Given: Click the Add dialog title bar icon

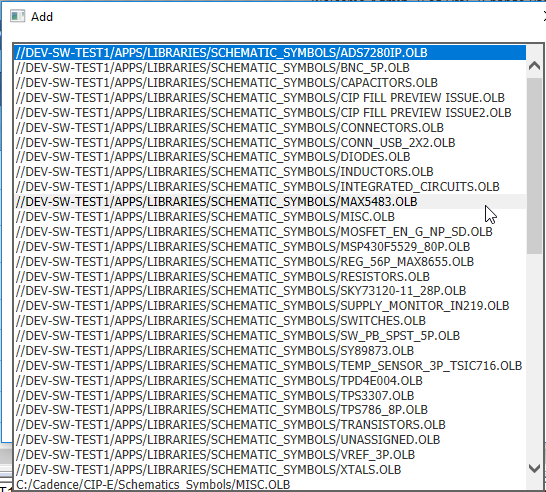Looking at the screenshot, I should (x=17, y=16).
